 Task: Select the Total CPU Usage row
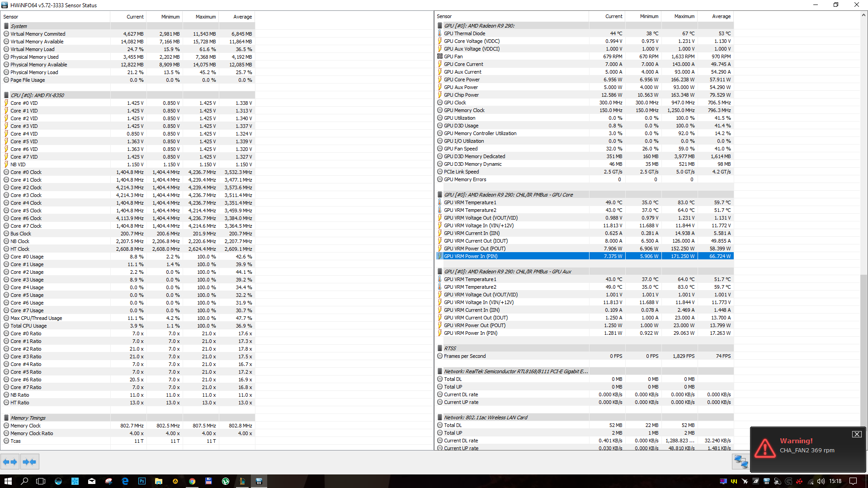[28, 326]
